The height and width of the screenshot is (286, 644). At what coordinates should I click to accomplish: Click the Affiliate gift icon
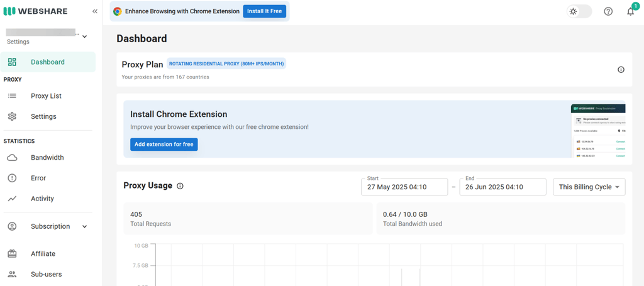point(13,253)
